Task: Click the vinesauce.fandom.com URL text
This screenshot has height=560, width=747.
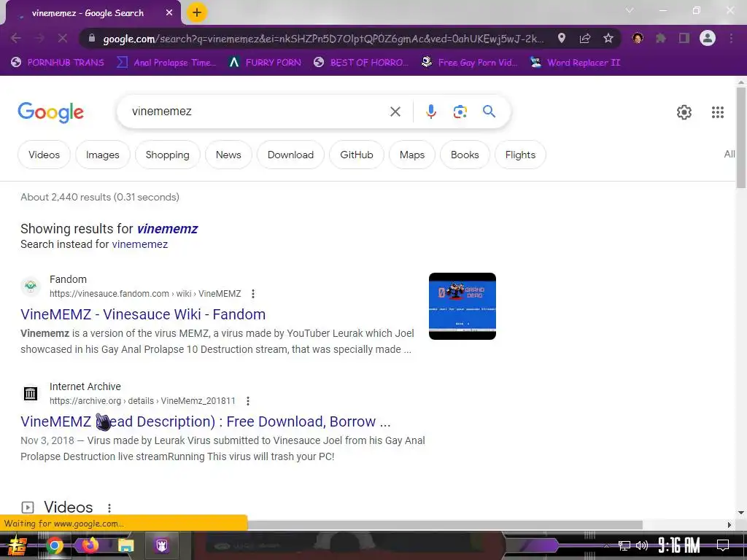Action: pyautogui.click(x=145, y=294)
